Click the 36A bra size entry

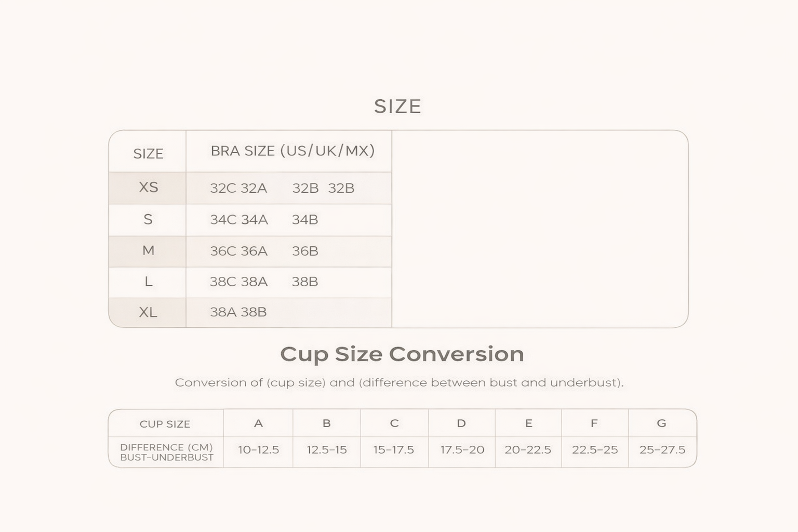(x=254, y=251)
